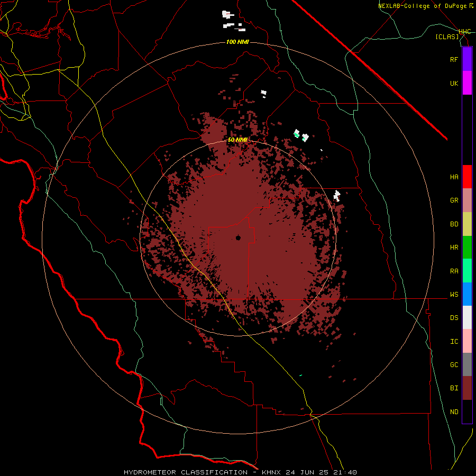This screenshot has width=476, height=476.
Task: Click the 'GC' legend label
Action: 454,365
